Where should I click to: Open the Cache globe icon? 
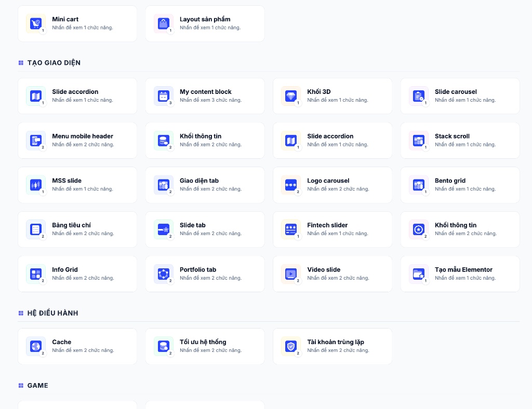(36, 346)
